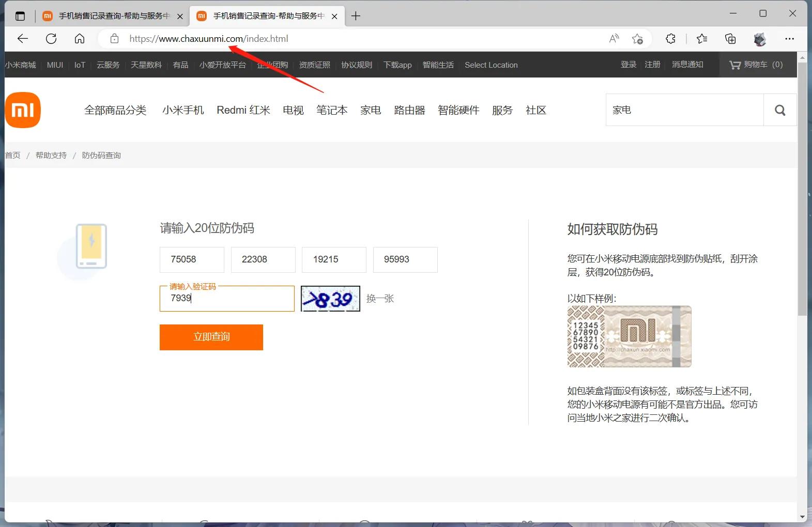
Task: Click third code field 19215
Action: 334,260
